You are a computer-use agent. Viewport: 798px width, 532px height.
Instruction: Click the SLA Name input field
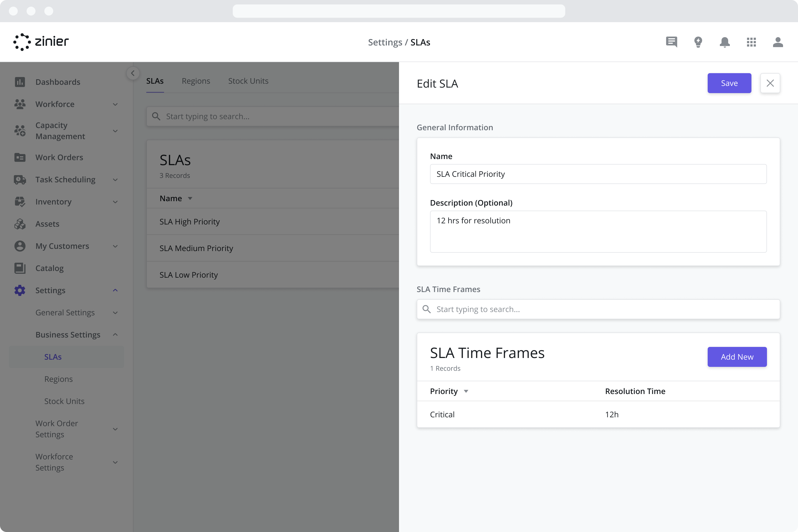(598, 174)
